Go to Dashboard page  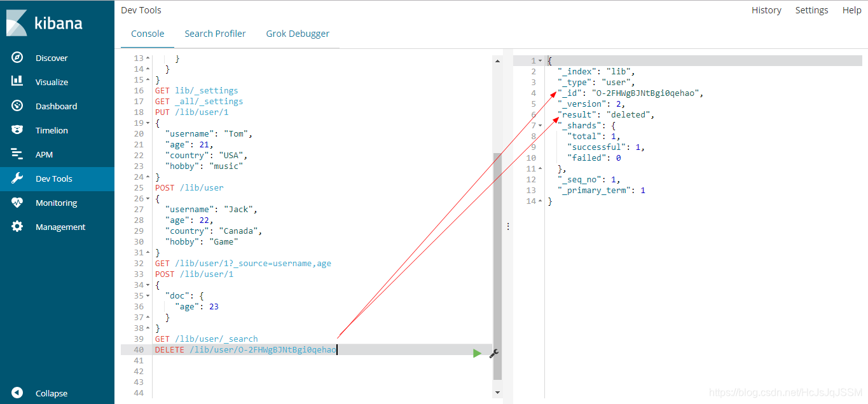pyautogui.click(x=56, y=106)
